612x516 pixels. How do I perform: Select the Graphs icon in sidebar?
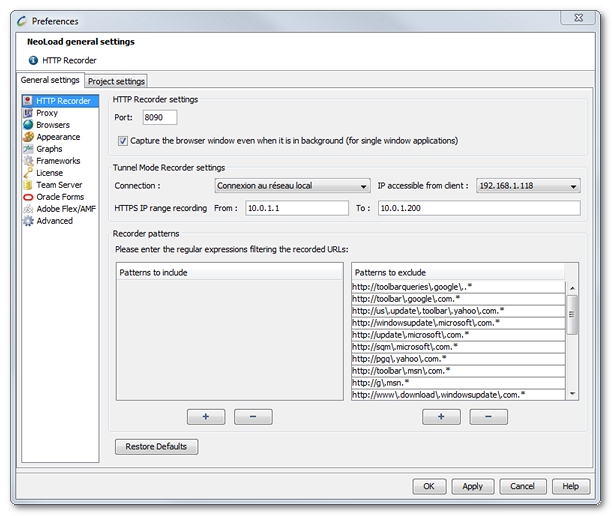28,149
